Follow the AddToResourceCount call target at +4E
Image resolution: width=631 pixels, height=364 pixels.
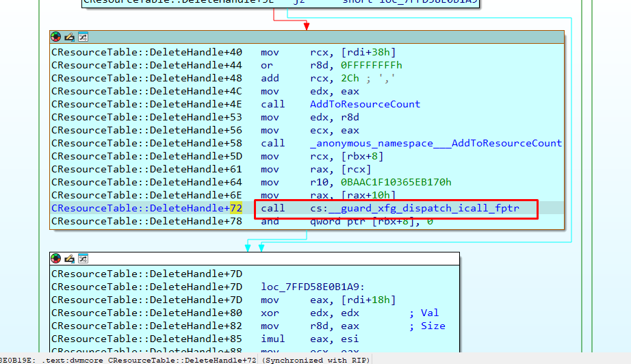[x=365, y=104]
